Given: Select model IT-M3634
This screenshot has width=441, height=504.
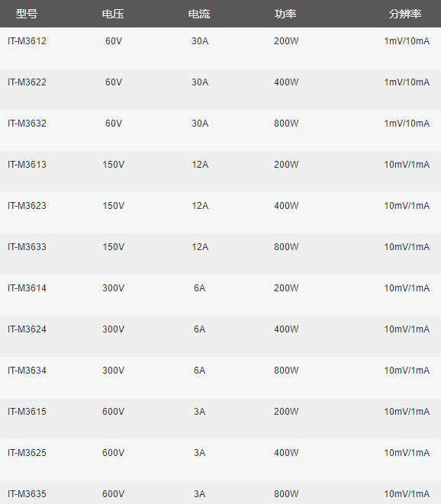Looking at the screenshot, I should tap(27, 371).
